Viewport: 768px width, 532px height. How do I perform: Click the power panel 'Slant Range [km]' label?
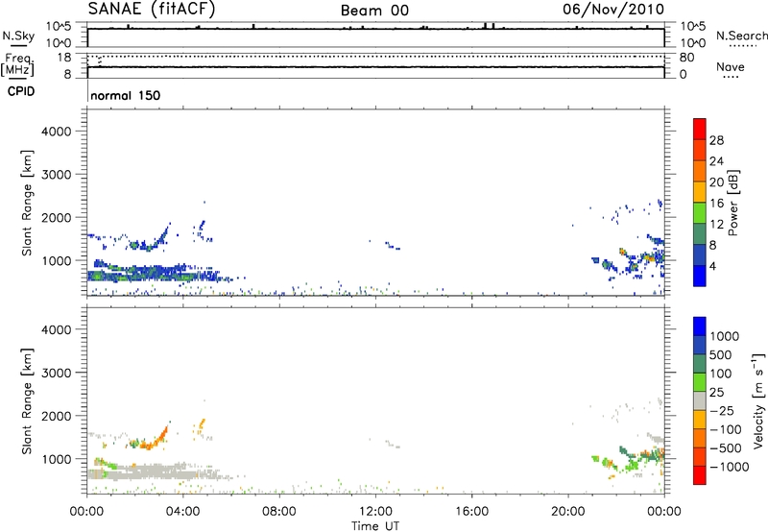pos(27,203)
